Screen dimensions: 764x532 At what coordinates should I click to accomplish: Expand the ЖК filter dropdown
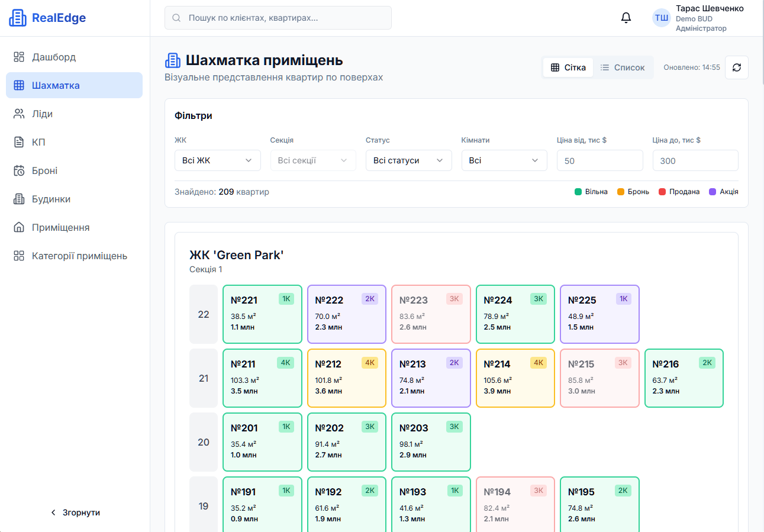[217, 160]
